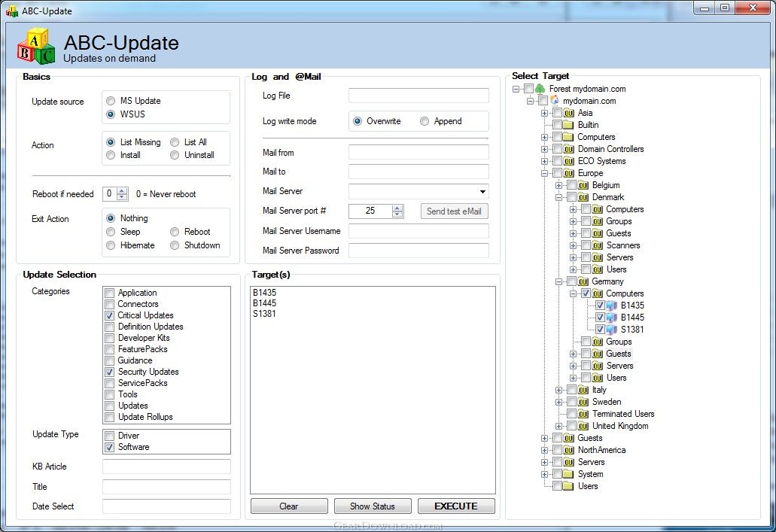Screen dimensions: 776x532
Task: Click the Mail to input field
Action: coord(418,172)
